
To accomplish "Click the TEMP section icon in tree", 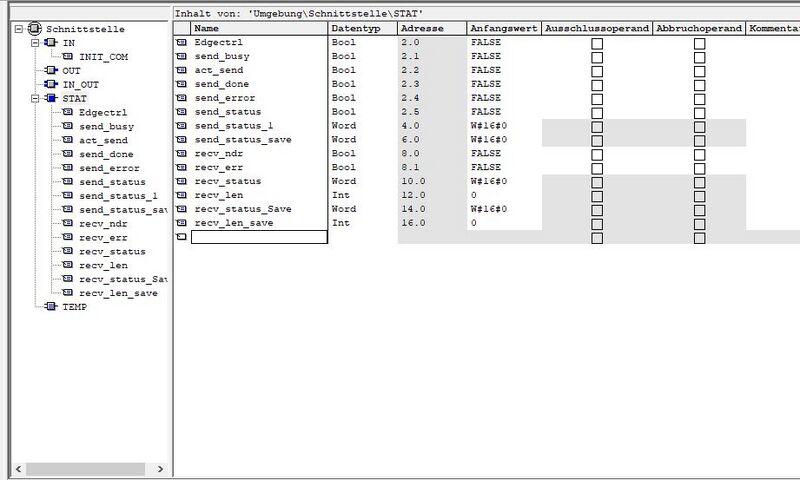I will 52,306.
